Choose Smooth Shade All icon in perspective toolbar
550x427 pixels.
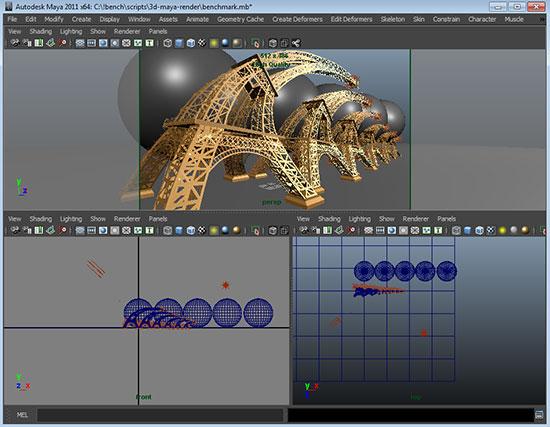tap(179, 43)
